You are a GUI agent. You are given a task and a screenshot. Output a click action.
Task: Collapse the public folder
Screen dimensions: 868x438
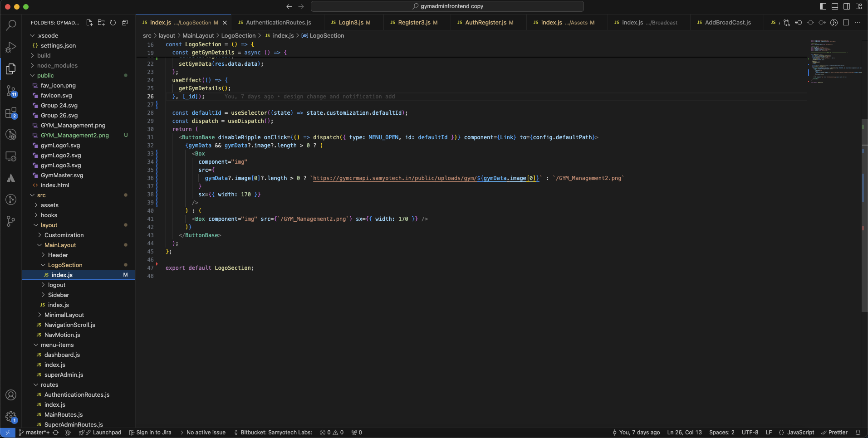(45, 75)
